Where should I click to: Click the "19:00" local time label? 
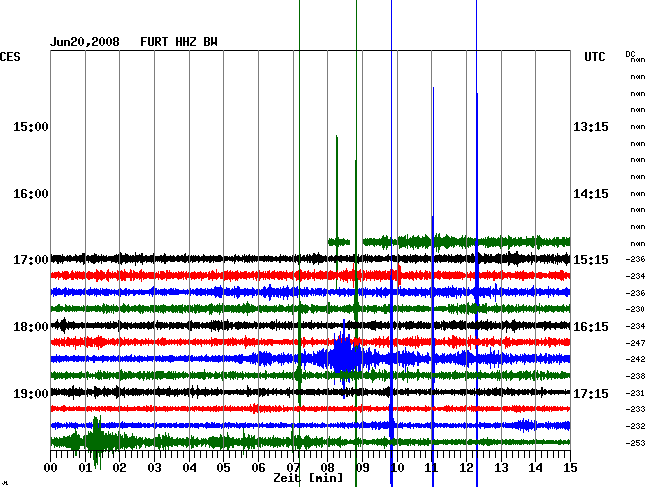pyautogui.click(x=31, y=393)
